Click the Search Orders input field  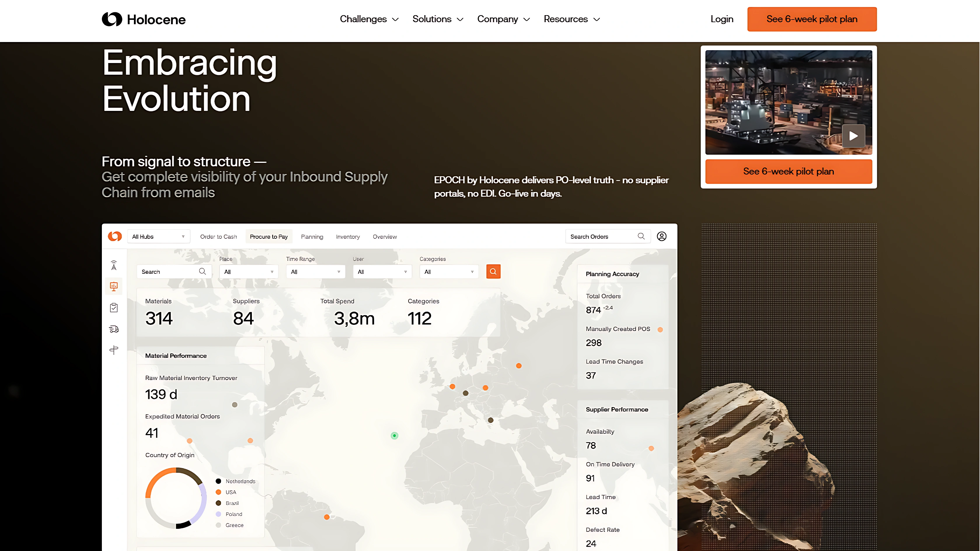coord(601,237)
